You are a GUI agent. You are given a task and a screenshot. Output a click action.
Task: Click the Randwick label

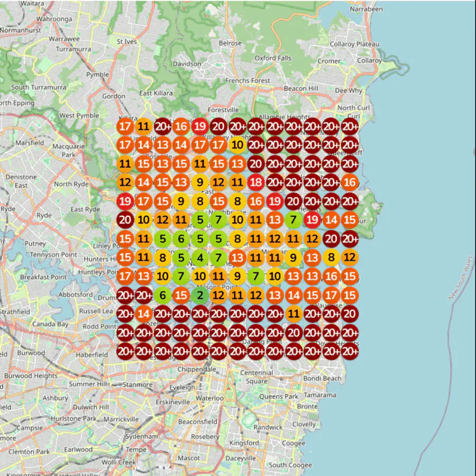pos(268,427)
